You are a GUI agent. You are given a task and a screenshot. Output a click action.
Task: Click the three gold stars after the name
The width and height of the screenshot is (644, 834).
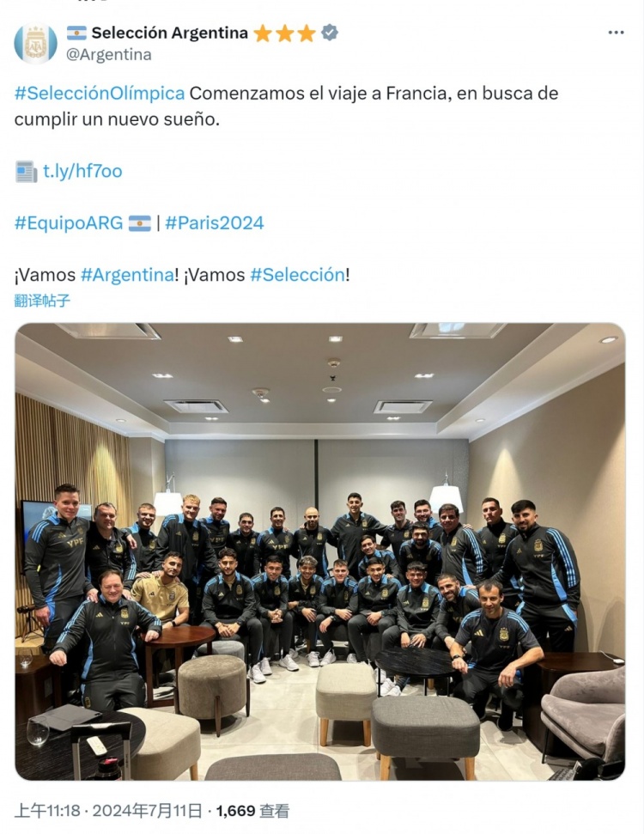click(284, 33)
